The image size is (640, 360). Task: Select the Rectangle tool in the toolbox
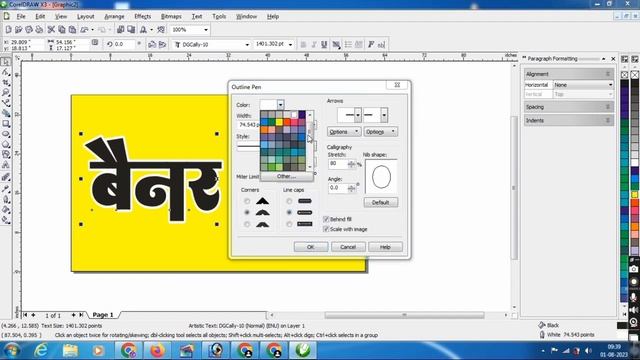point(6,123)
